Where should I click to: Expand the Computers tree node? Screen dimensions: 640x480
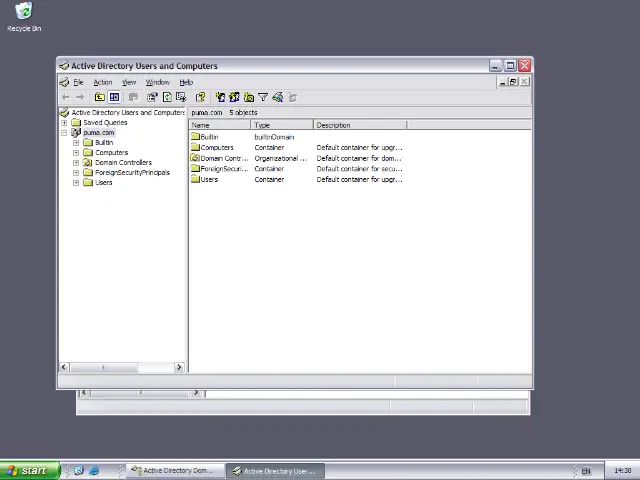(x=76, y=153)
